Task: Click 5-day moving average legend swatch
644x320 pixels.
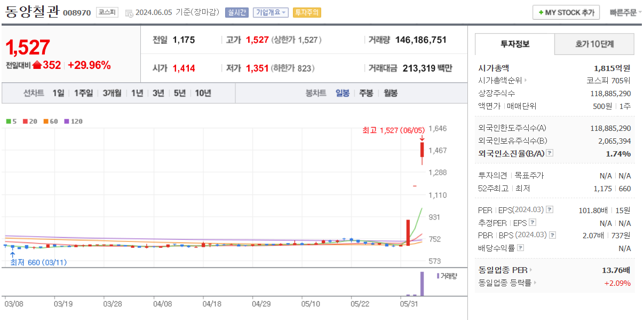Action: (9, 121)
